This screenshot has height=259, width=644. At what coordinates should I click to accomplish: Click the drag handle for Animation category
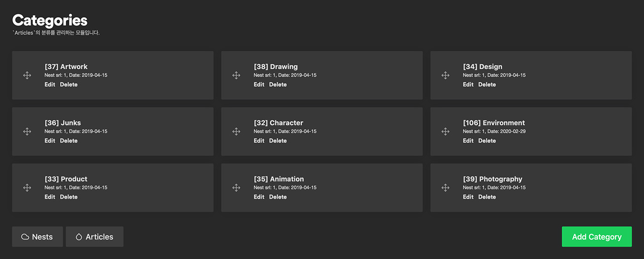pyautogui.click(x=236, y=188)
